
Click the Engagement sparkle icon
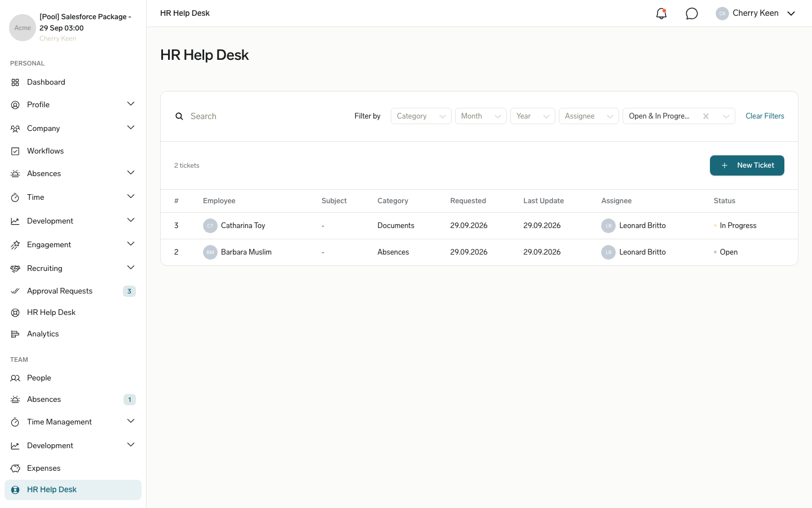pyautogui.click(x=15, y=245)
